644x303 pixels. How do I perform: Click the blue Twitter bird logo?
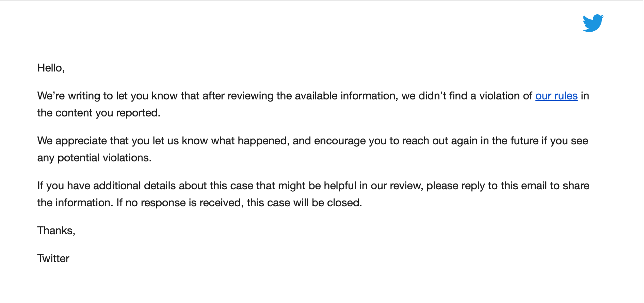coord(593,23)
